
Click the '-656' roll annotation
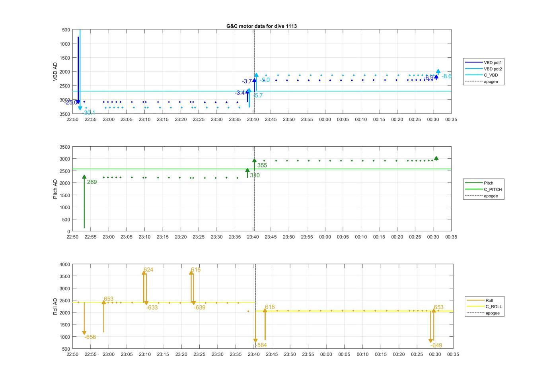[x=90, y=337]
